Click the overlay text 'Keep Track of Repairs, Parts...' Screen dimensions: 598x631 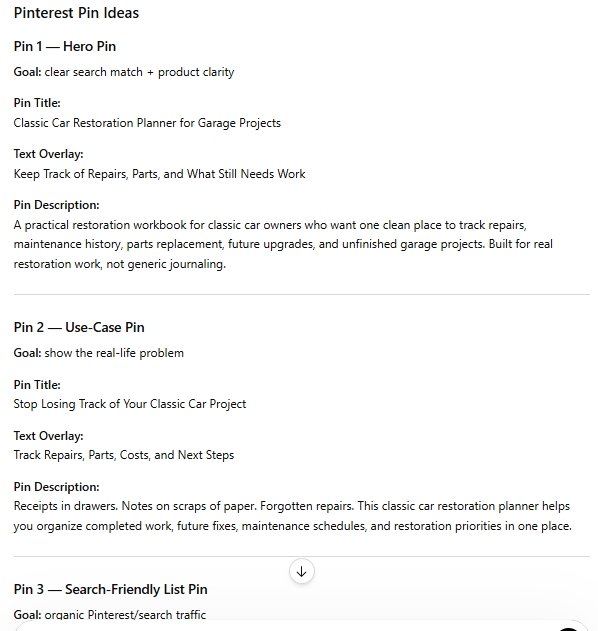tap(159, 174)
